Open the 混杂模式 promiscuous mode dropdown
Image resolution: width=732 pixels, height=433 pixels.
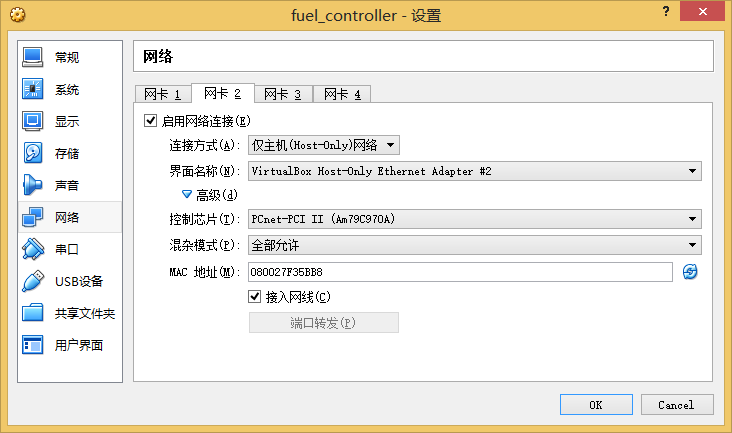(474, 245)
